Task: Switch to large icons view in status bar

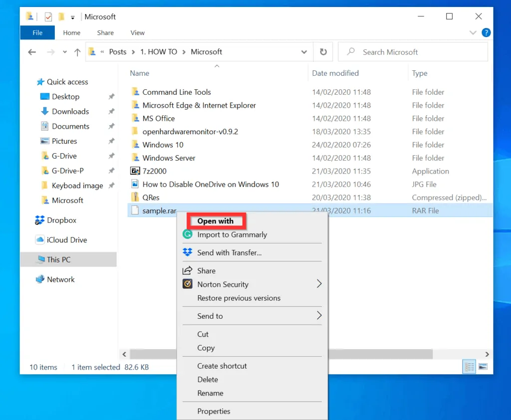Action: click(x=483, y=367)
